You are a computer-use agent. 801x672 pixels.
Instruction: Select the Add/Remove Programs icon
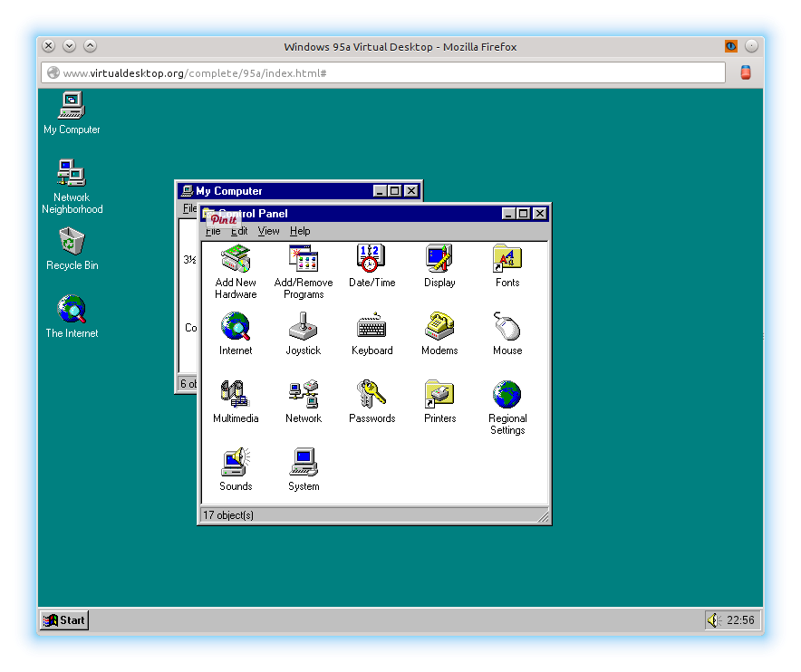pyautogui.click(x=304, y=259)
